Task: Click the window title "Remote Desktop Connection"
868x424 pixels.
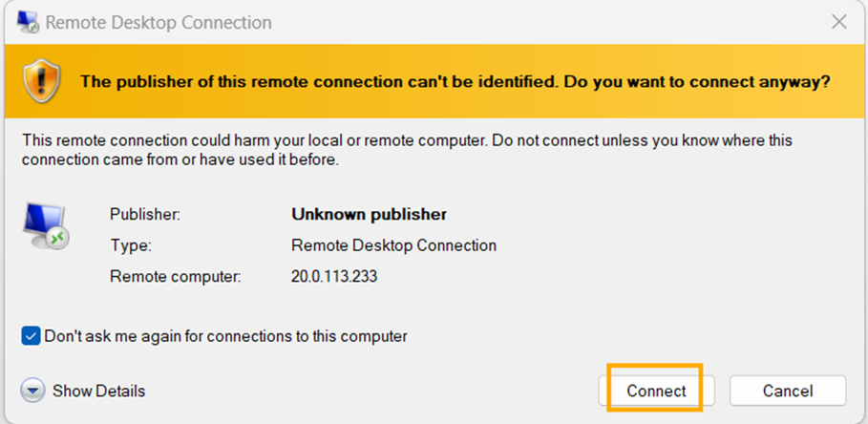Action: click(x=159, y=22)
